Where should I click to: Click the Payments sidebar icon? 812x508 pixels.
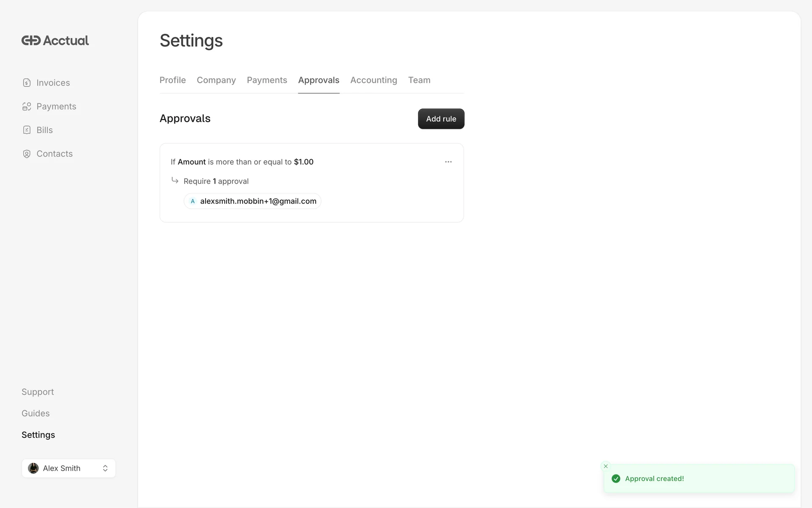[x=27, y=106]
